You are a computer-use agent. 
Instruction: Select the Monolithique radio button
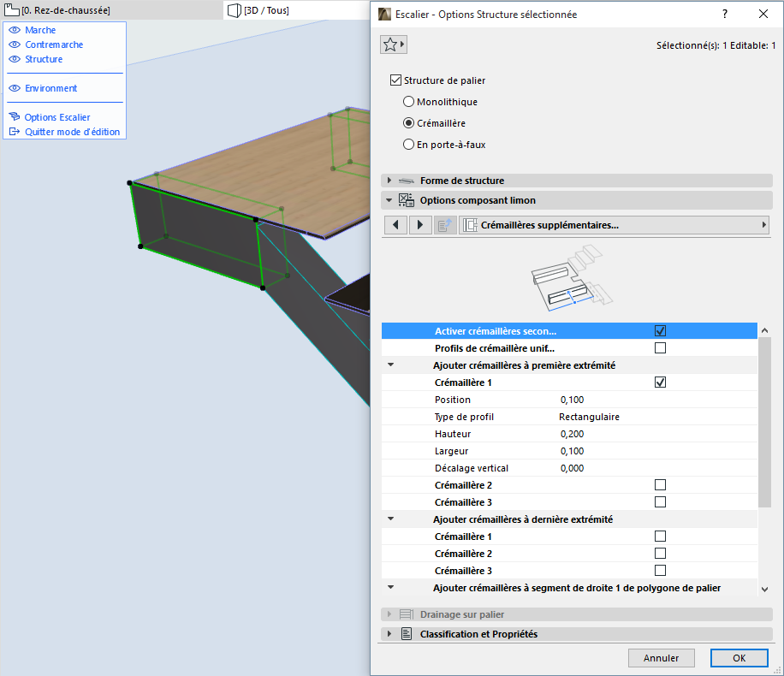pyautogui.click(x=408, y=102)
